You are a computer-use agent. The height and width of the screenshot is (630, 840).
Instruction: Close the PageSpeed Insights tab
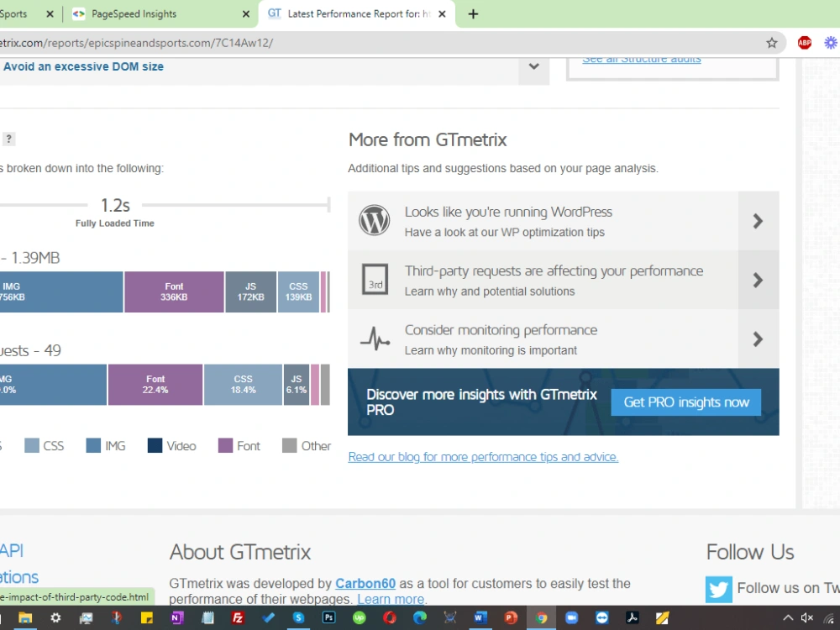[x=246, y=14]
